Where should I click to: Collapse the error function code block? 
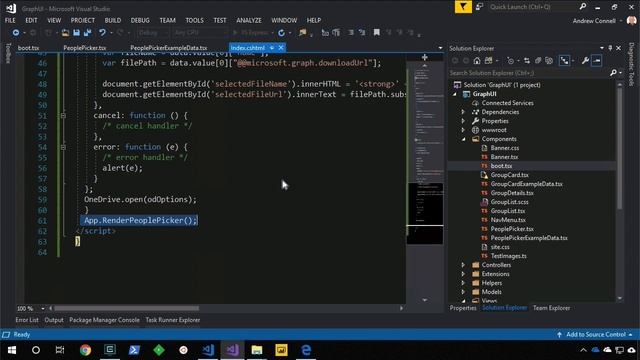coord(63,147)
